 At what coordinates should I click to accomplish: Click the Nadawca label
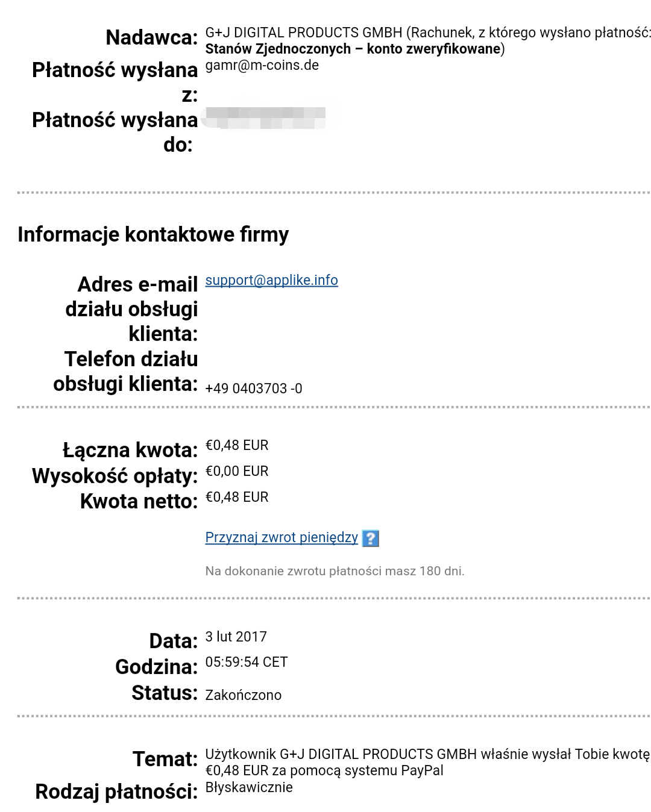151,38
